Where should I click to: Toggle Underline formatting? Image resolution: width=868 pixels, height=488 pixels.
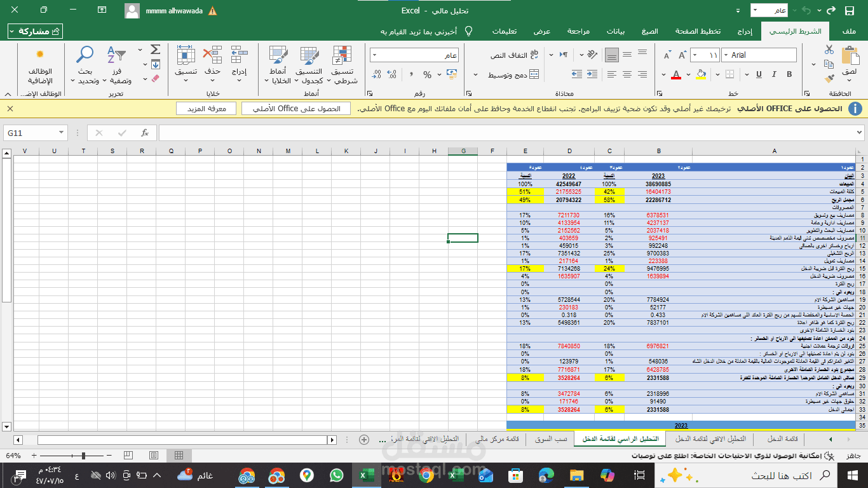click(x=759, y=74)
